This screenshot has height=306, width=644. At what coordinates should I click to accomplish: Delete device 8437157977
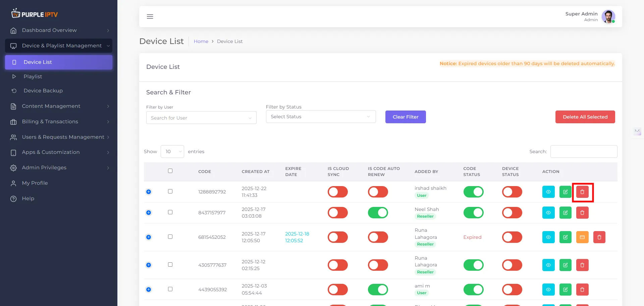pyautogui.click(x=582, y=213)
